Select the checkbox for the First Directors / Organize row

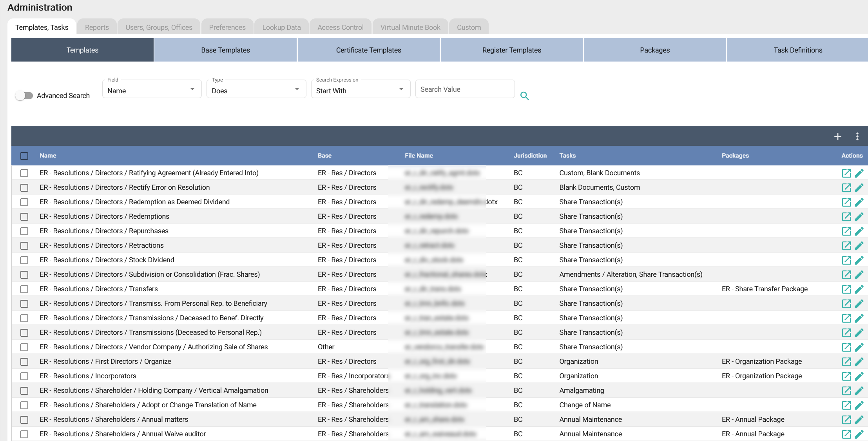pos(24,361)
